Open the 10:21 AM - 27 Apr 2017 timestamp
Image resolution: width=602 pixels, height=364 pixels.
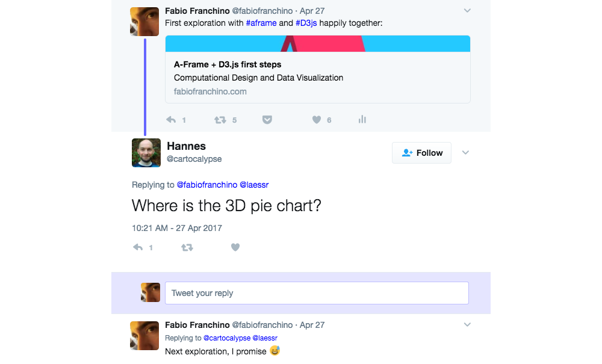pyautogui.click(x=177, y=228)
